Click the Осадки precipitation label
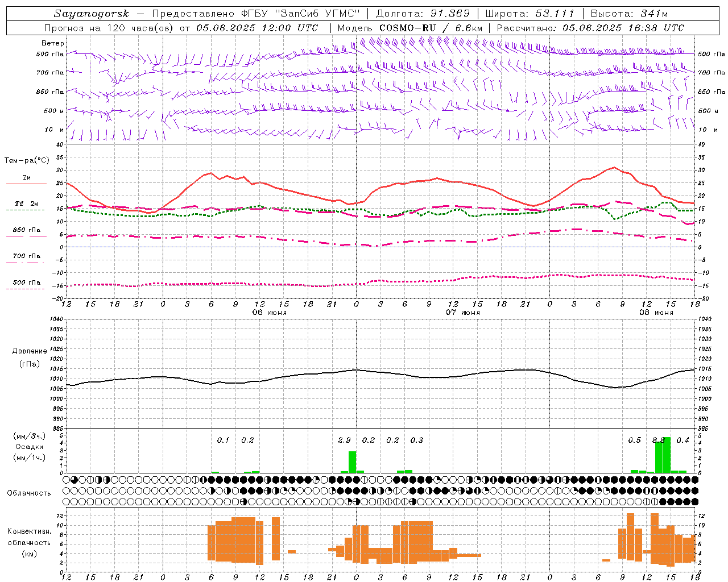The height and width of the screenshot is (582, 728). click(30, 447)
